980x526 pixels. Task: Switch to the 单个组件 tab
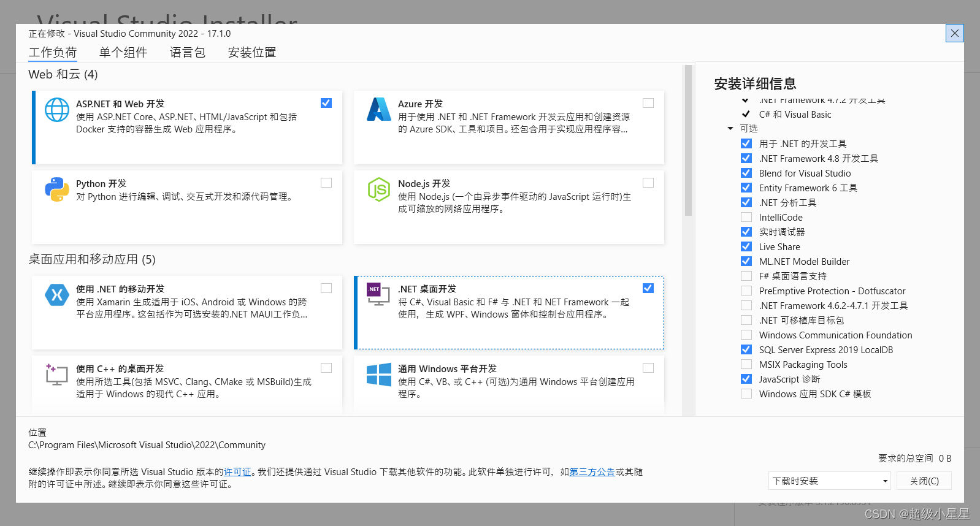click(x=123, y=53)
